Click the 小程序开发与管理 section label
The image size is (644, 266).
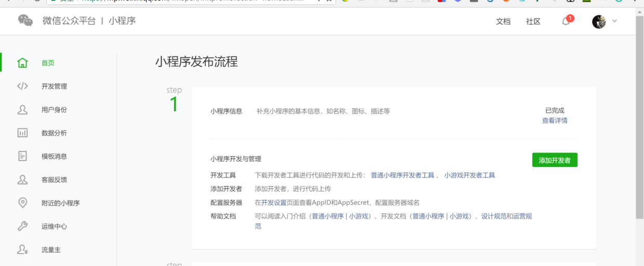tap(236, 159)
